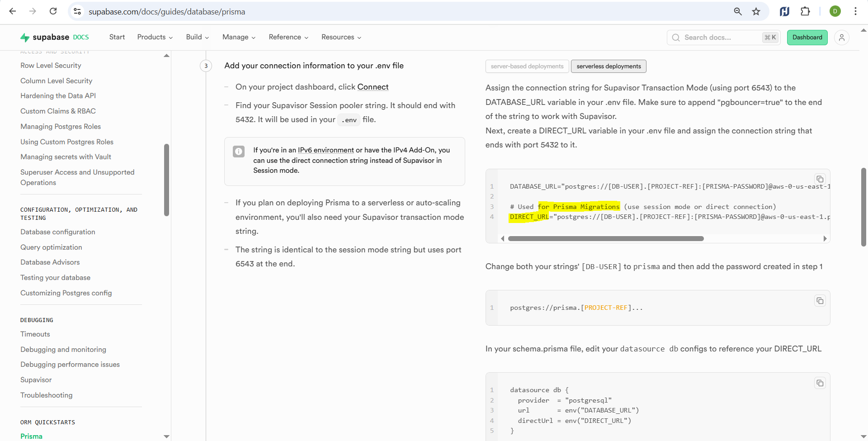Switch to serverless deployments tab

point(609,66)
